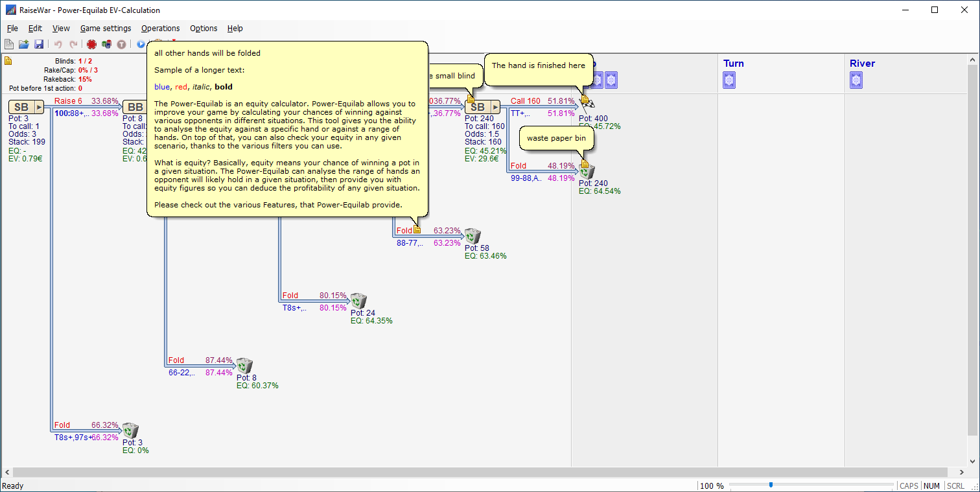This screenshot has height=492, width=980.
Task: Open the View menu
Action: (x=61, y=29)
